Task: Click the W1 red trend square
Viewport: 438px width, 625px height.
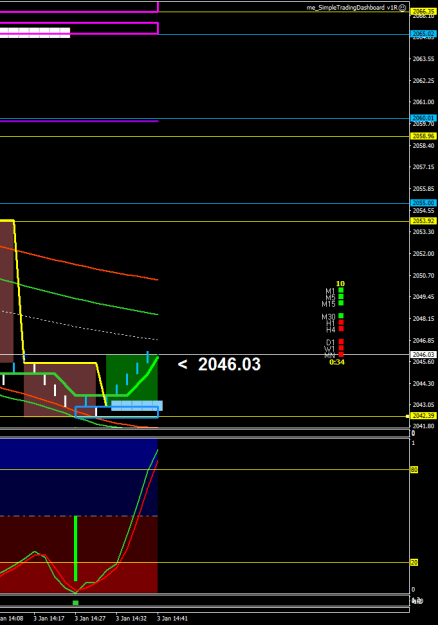Action: coord(341,348)
